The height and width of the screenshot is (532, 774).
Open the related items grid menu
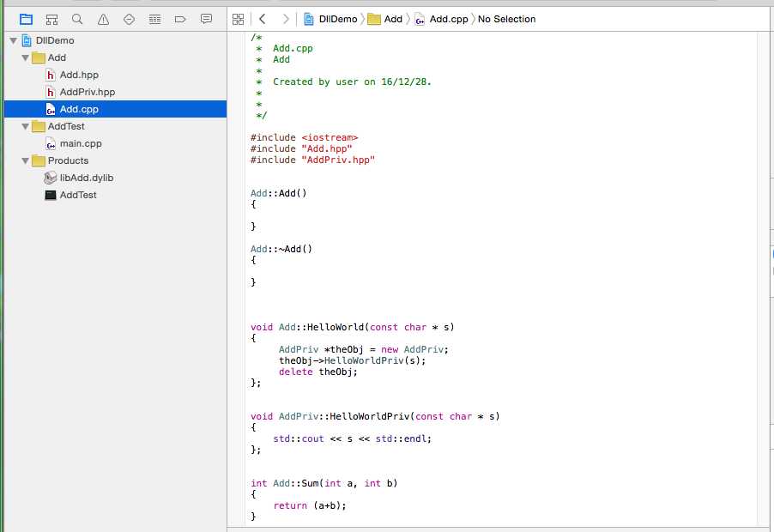point(238,19)
